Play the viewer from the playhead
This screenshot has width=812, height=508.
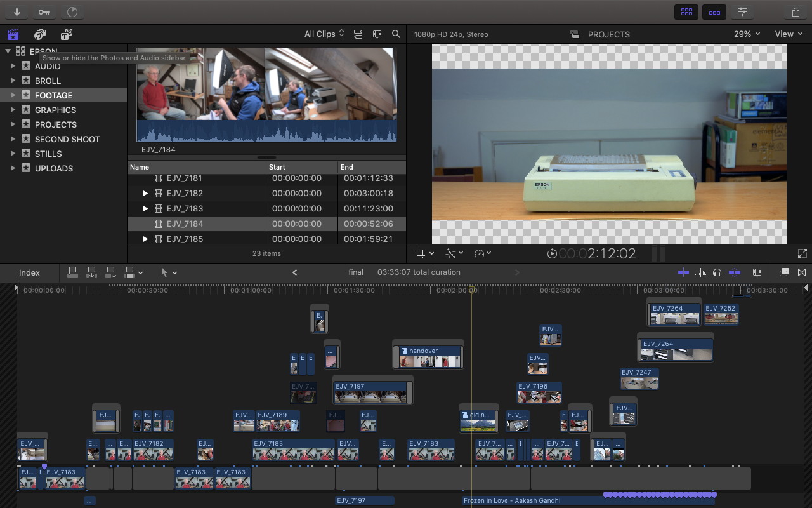coord(552,253)
